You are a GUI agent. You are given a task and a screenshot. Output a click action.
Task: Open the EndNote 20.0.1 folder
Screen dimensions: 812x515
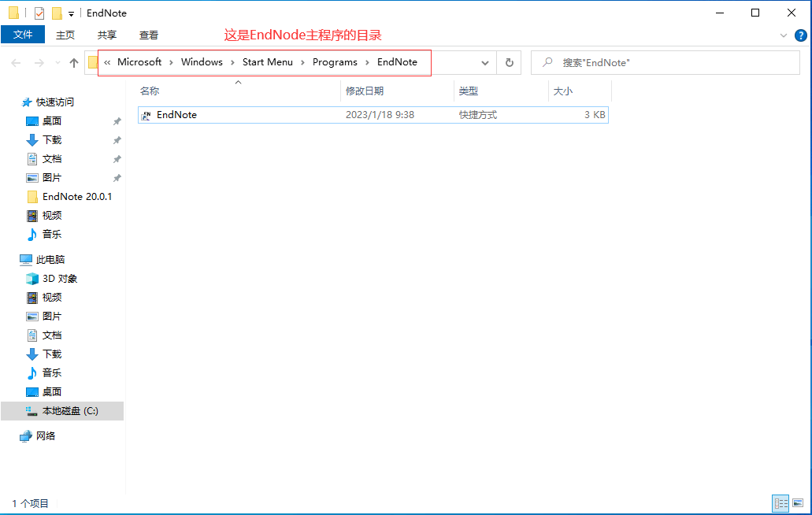tap(77, 197)
